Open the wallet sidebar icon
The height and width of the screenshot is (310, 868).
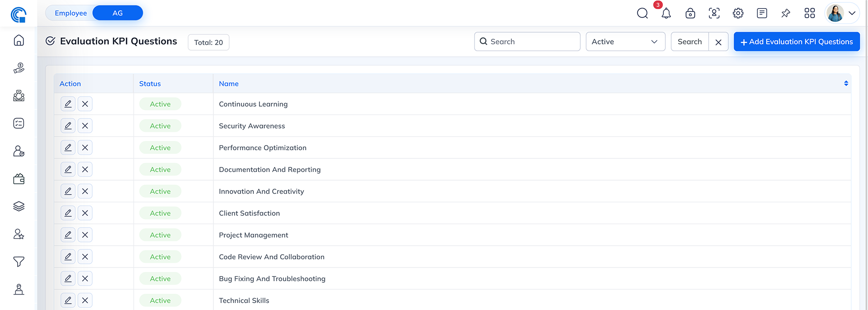19,179
